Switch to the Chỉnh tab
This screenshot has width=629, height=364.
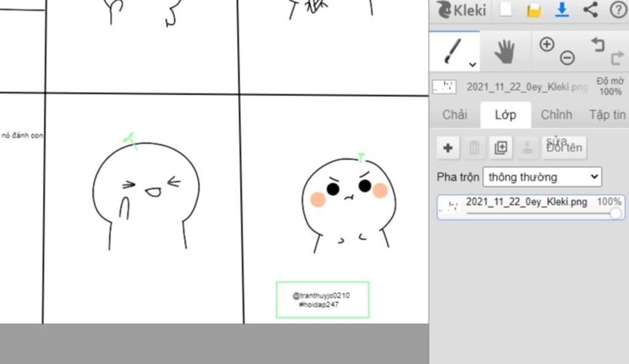pyautogui.click(x=557, y=115)
